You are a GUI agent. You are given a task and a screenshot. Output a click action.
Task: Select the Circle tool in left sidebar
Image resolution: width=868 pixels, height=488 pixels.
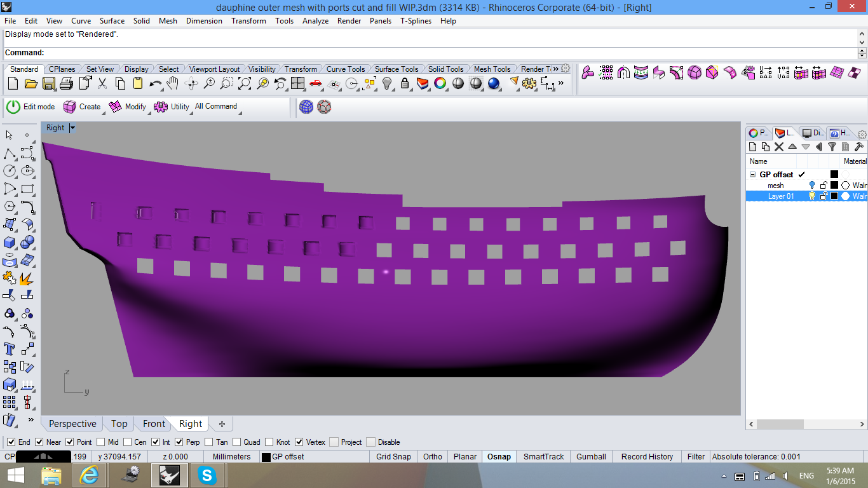pos(10,171)
